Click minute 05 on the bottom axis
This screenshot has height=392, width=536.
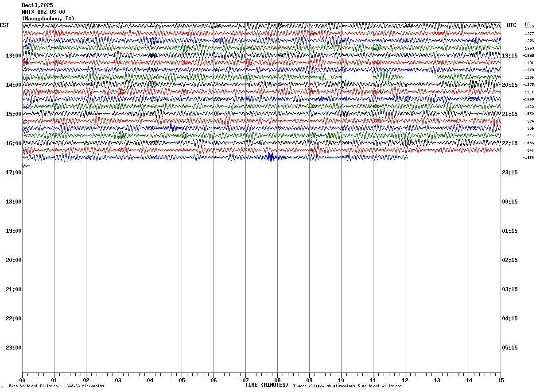pos(182,380)
